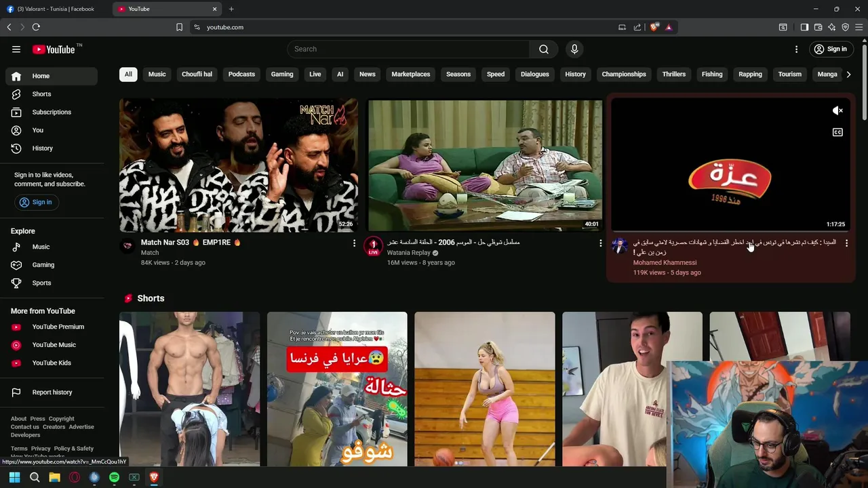Toggle captions on the preview video
This screenshot has width=868, height=488.
click(837, 132)
